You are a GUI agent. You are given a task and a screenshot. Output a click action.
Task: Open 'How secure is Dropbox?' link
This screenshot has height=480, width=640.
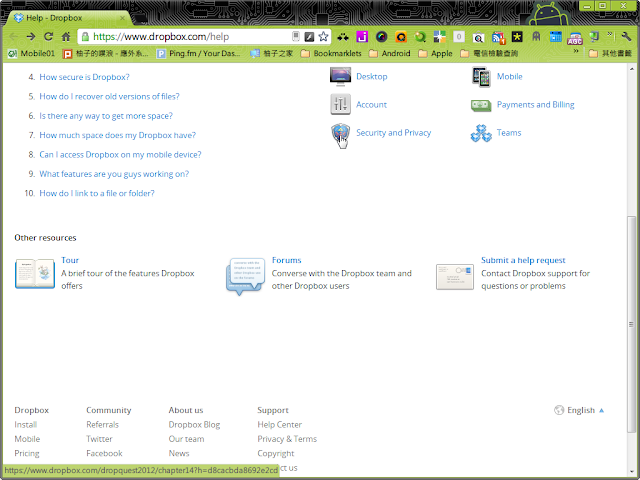[x=84, y=77]
